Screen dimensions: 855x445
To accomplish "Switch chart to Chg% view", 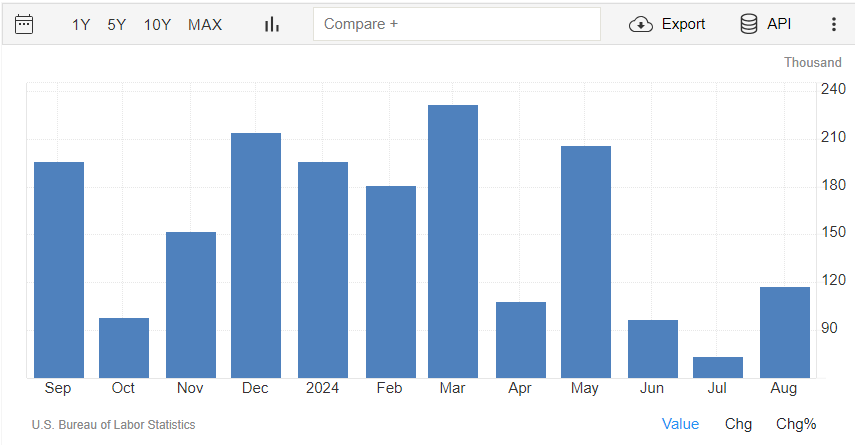I will (796, 424).
